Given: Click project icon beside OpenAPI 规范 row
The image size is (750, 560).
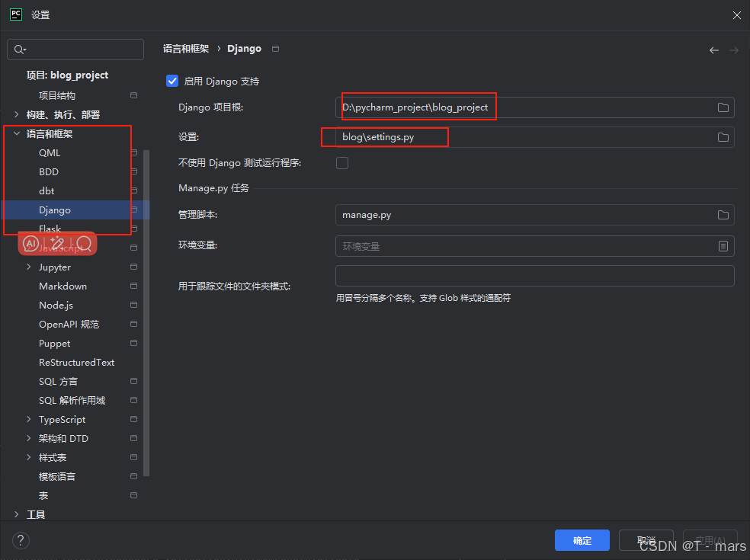Looking at the screenshot, I should [134, 325].
